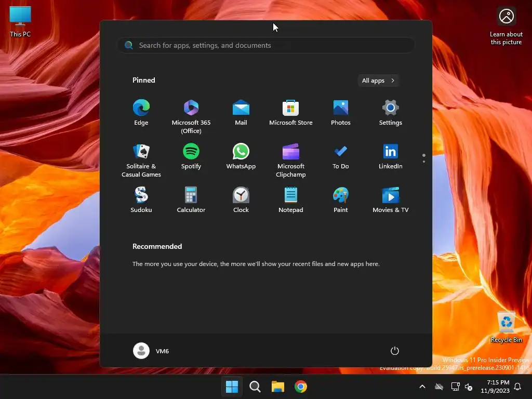Click the Windows Start button on taskbar
This screenshot has width=532, height=399.
232,387
